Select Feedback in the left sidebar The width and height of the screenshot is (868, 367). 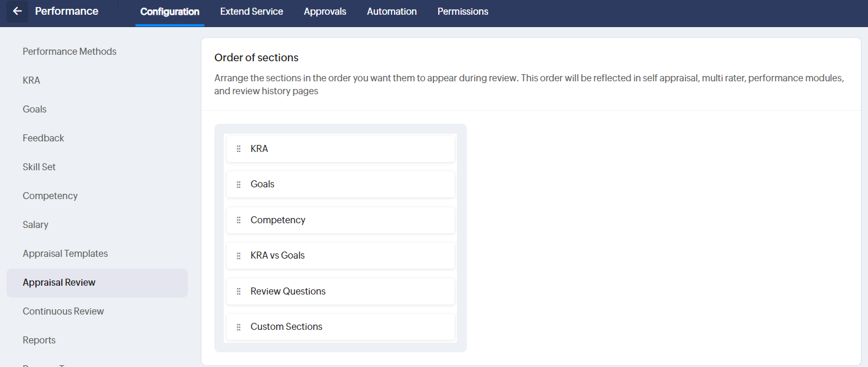[x=43, y=138]
